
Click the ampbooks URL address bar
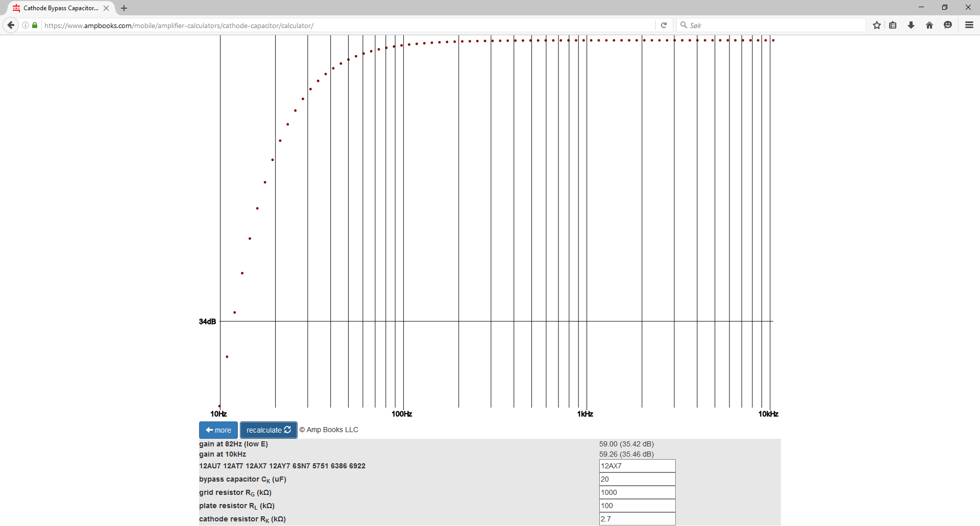(347, 26)
